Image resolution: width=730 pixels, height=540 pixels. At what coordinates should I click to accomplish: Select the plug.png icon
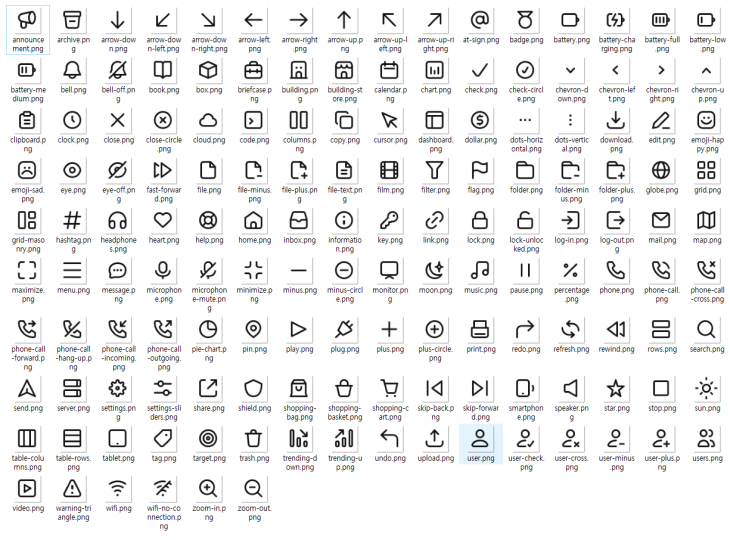pyautogui.click(x=344, y=330)
